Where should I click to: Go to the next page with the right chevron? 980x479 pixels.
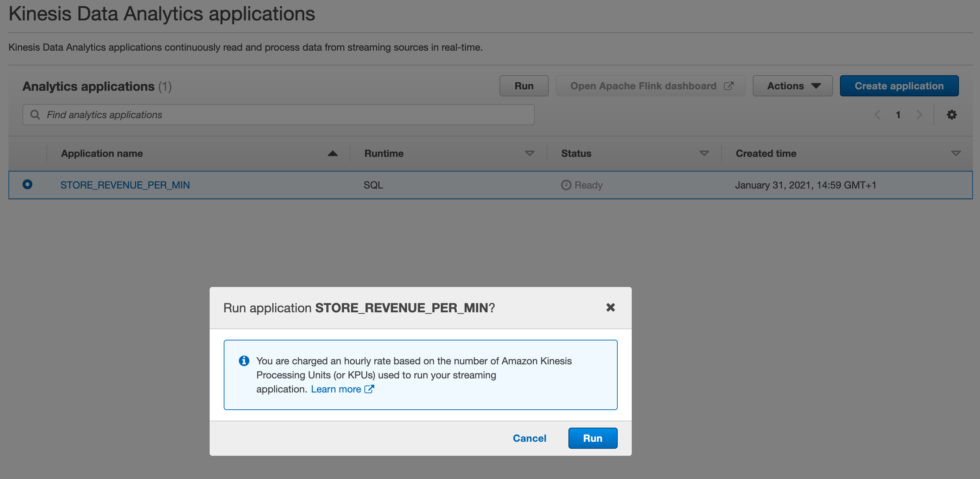[x=919, y=115]
